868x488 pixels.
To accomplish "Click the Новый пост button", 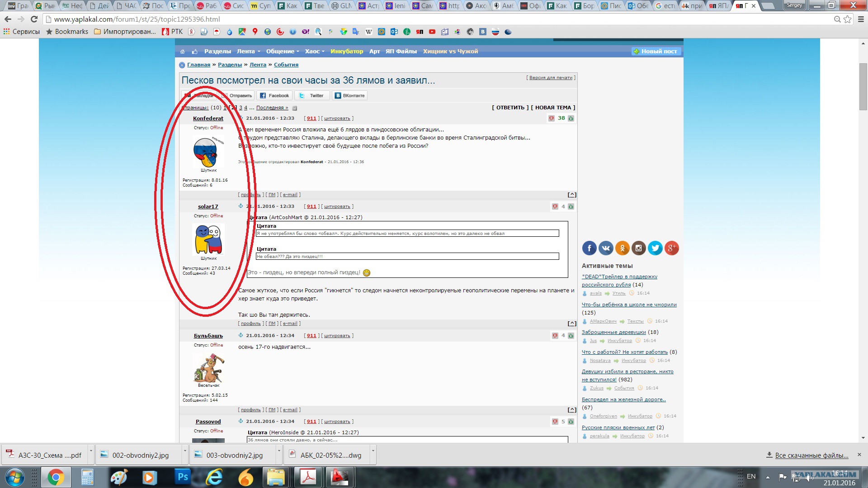I will (x=656, y=52).
